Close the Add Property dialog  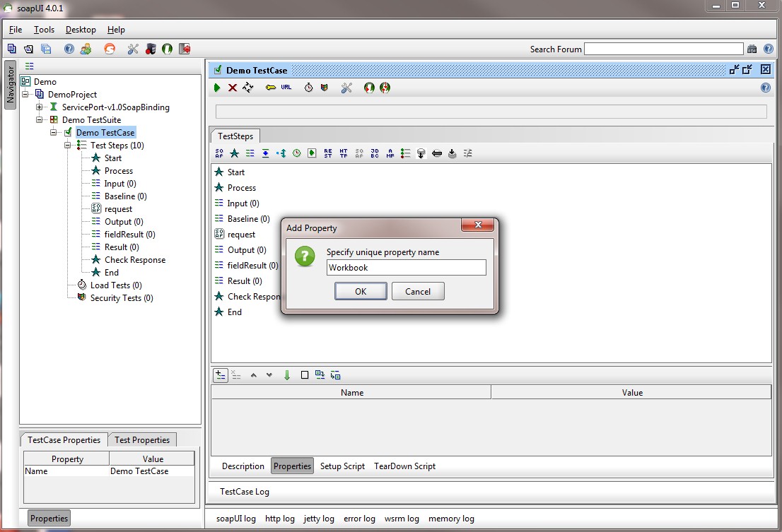pos(478,225)
